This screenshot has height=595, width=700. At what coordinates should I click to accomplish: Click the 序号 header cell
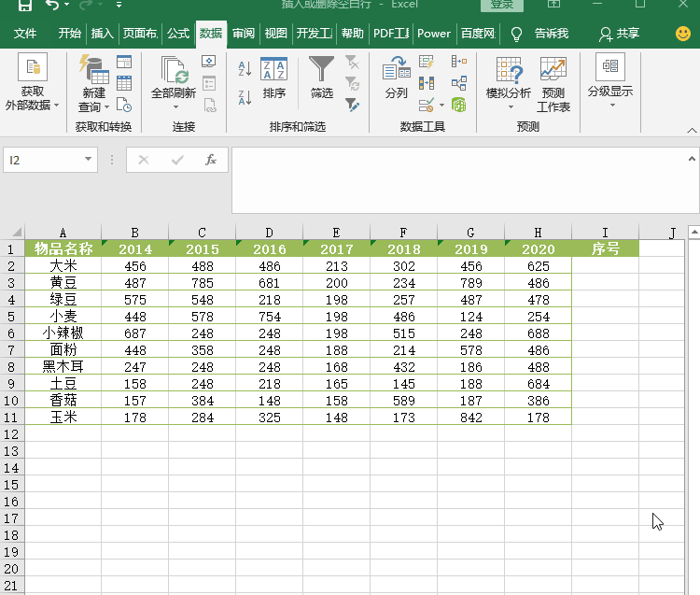point(606,248)
